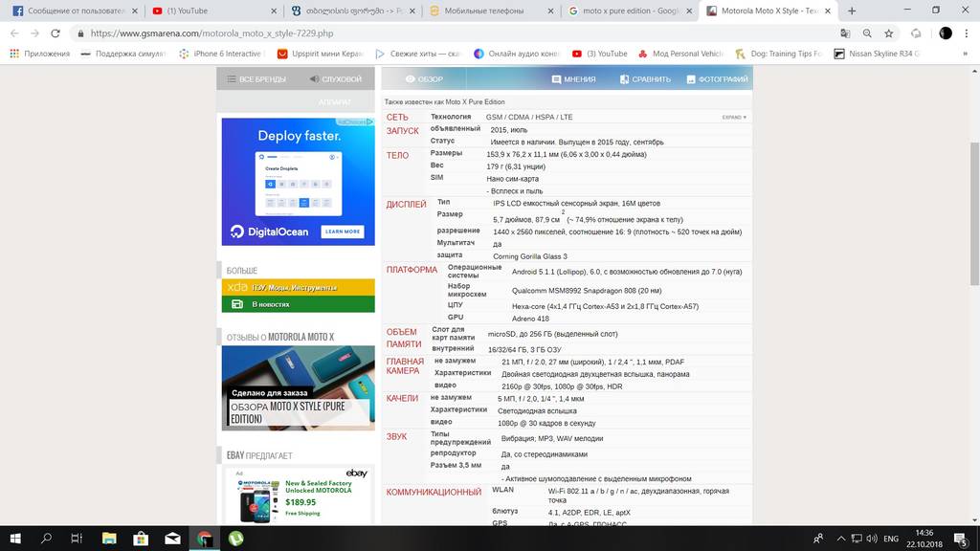
Task: Open Moto X Style review thumbnail
Action: point(299,388)
